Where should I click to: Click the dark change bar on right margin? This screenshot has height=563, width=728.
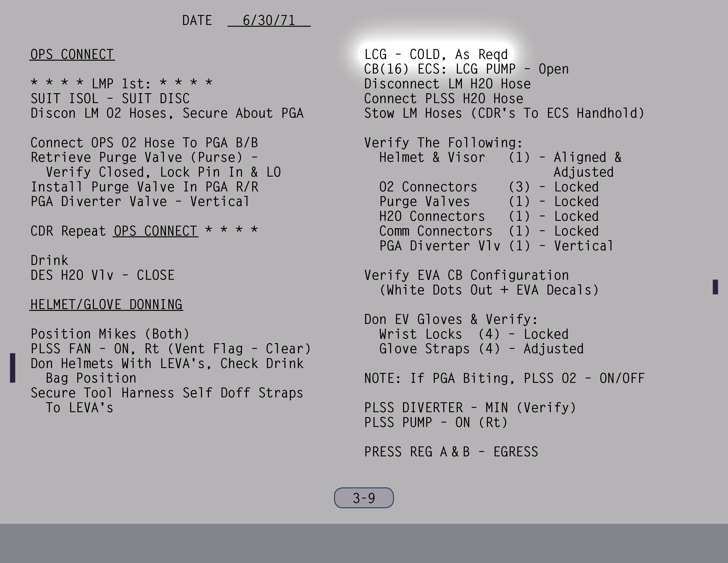coord(715,287)
